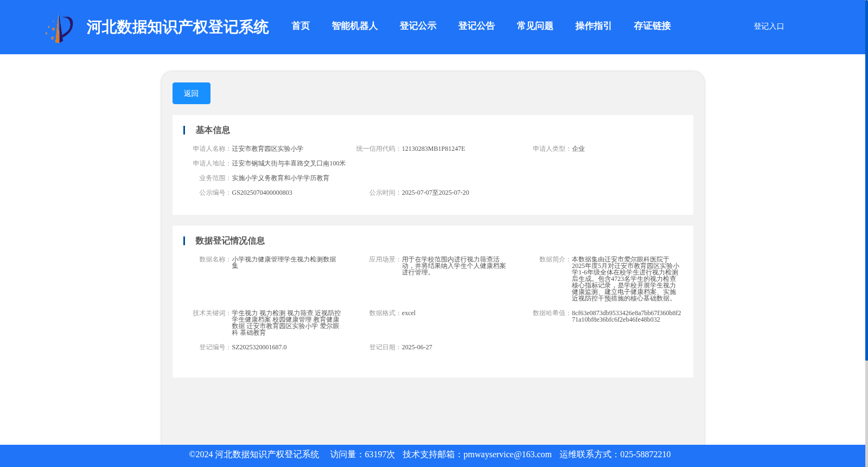
Task: Click the site logo icon
Action: tap(59, 28)
